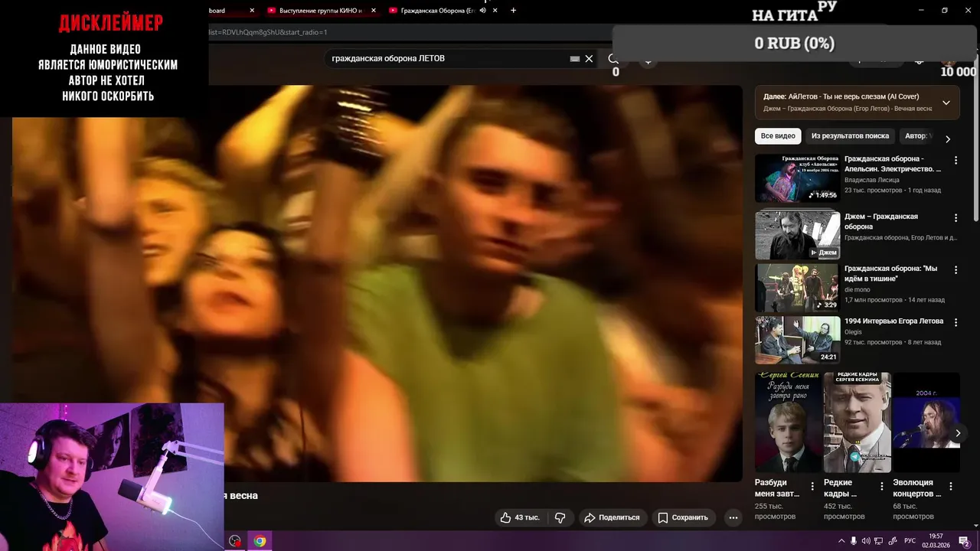Click the microphone tray icon

[x=854, y=541]
